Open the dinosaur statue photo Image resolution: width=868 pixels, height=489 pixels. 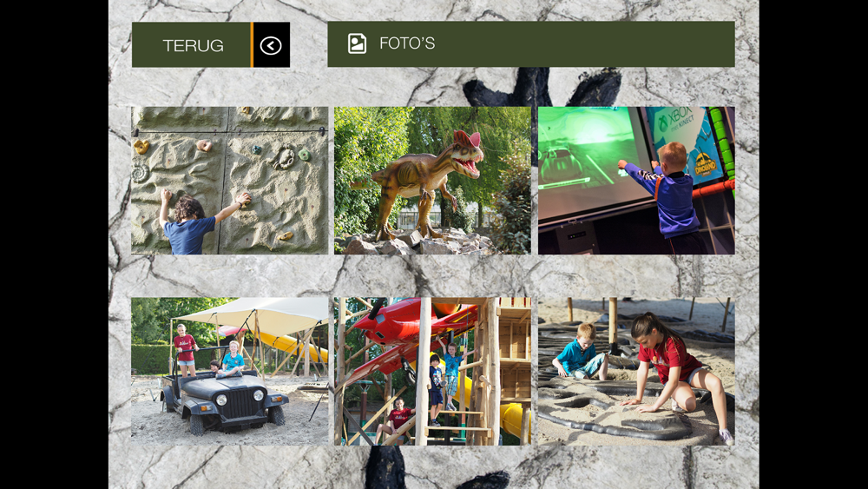[432, 181]
